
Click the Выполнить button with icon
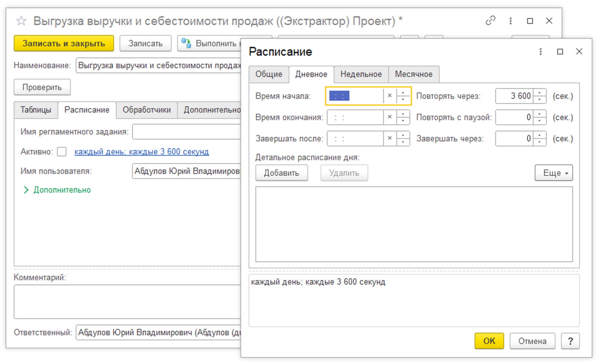pos(209,43)
